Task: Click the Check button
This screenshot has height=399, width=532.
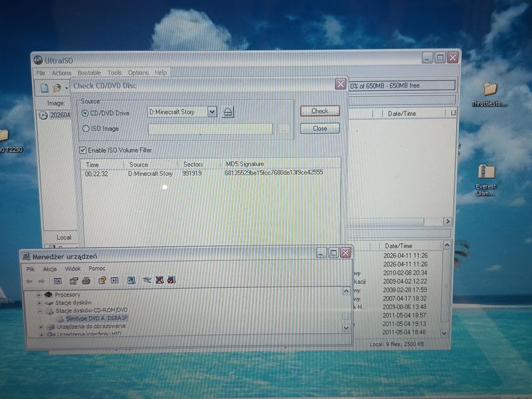Action: click(320, 111)
